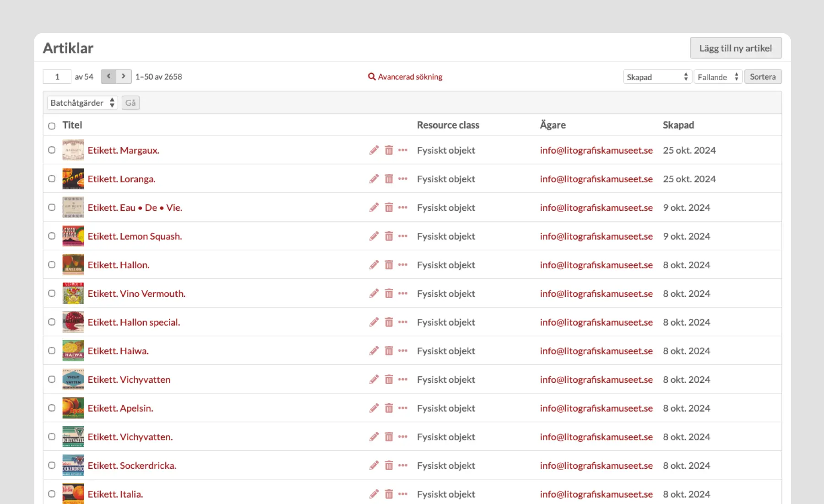Open Avancerad sökning search link
The image size is (824, 504).
coord(405,77)
